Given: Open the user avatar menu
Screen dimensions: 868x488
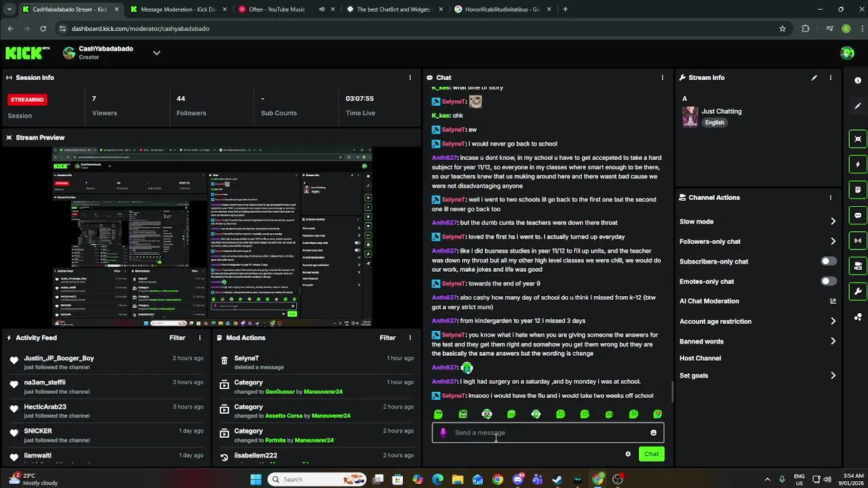Looking at the screenshot, I should click(847, 53).
